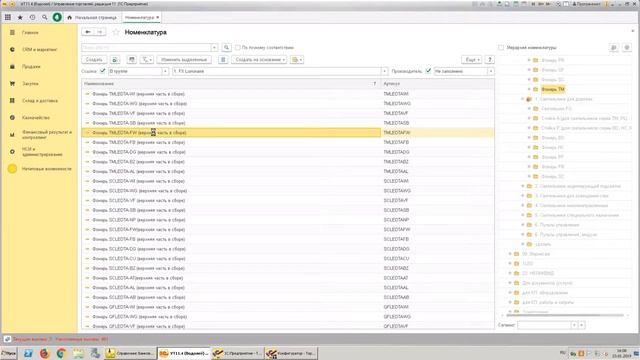Open the yellow-circle section in sidebar
Image resolution: width=640 pixels, height=360 pixels.
pyautogui.click(x=39, y=169)
